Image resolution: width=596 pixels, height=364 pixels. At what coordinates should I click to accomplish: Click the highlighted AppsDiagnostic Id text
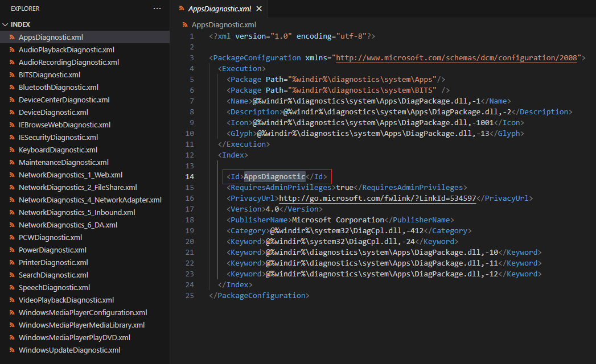tap(274, 177)
